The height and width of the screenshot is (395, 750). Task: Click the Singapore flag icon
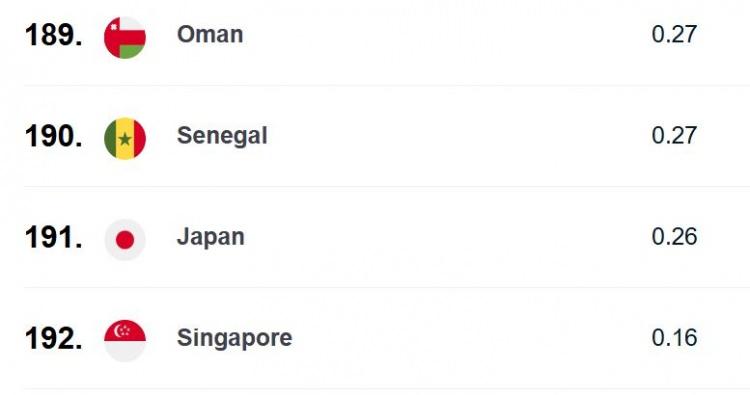pos(125,340)
